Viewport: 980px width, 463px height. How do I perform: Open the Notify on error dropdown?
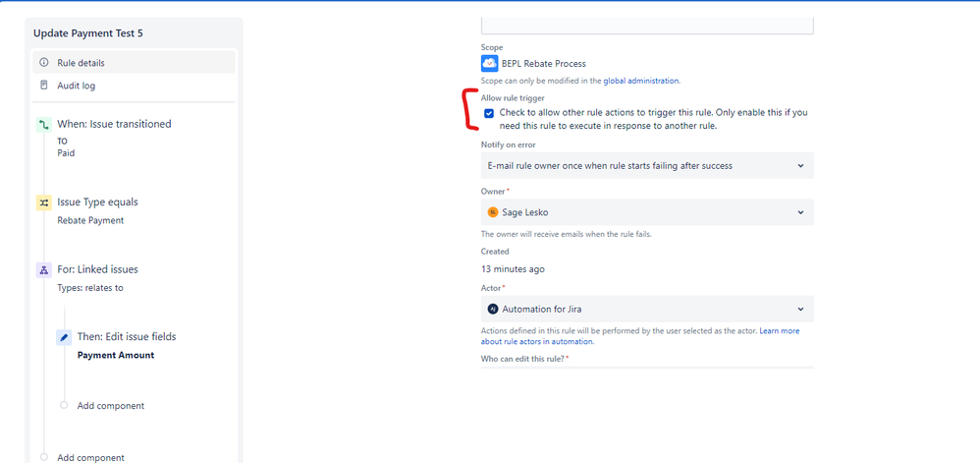tap(647, 166)
